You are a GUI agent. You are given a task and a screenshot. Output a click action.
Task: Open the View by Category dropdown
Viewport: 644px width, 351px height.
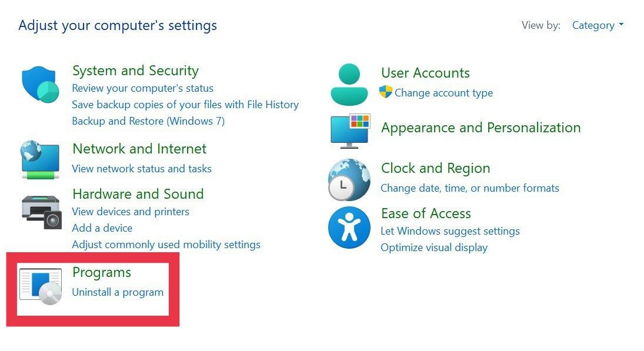tap(597, 25)
